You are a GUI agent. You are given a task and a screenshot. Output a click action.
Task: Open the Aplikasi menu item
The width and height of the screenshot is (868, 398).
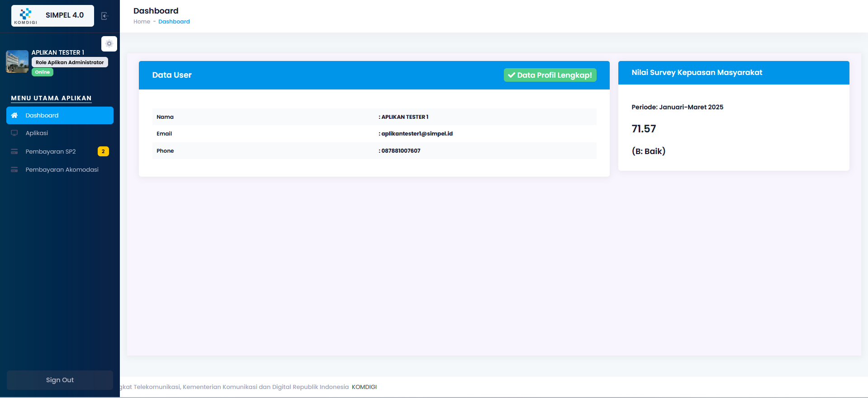(x=37, y=133)
